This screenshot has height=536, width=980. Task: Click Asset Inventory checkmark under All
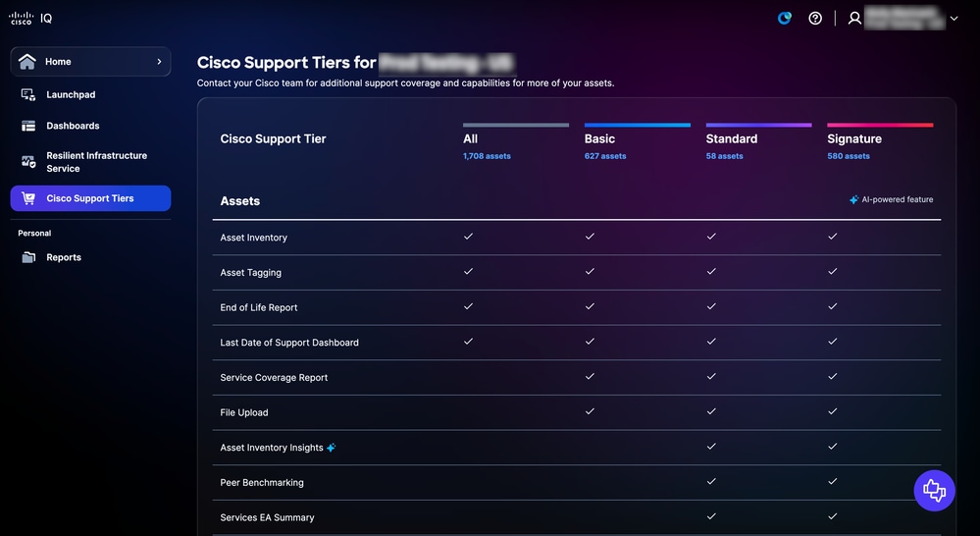click(468, 237)
